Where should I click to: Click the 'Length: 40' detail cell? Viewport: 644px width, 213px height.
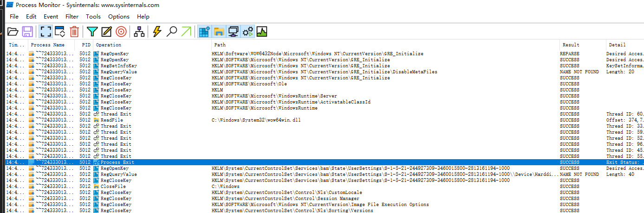(x=620, y=174)
